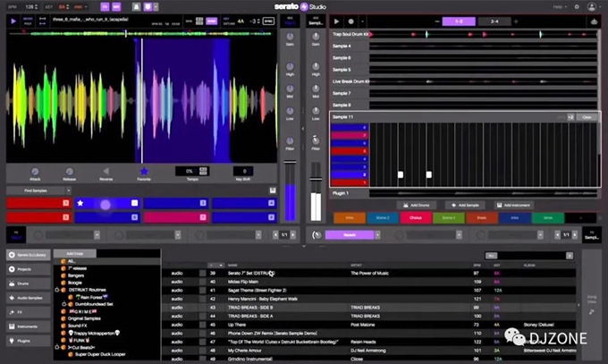The height and width of the screenshot is (364, 608).
Task: Toggle keyboard mode with the piano keys icon
Action: [273, 190]
